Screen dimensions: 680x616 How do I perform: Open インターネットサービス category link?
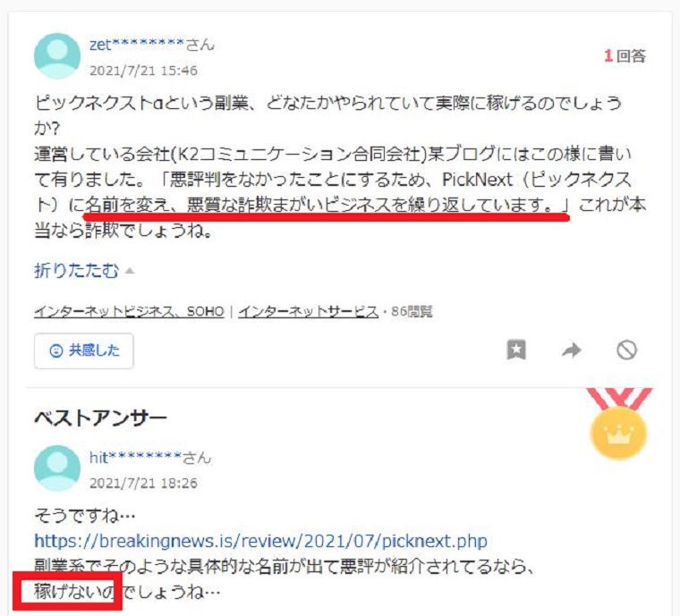pyautogui.click(x=309, y=311)
